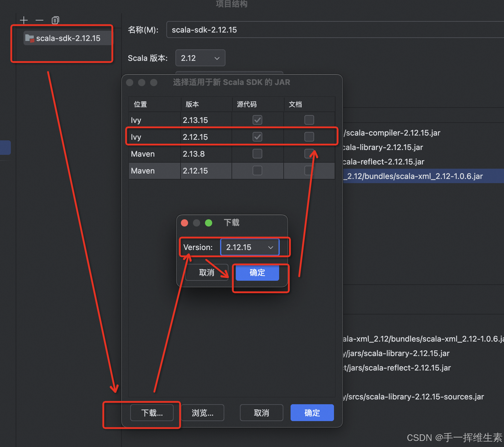Viewport: 504px width, 447px height.
Task: Click the yellow minimize dot on the 下载 dialog
Action: pos(196,223)
